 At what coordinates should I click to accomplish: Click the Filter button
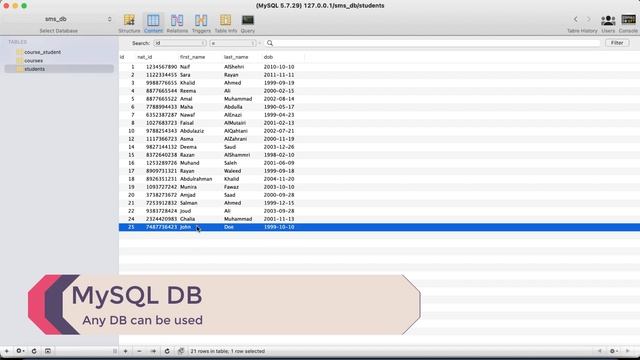tap(617, 43)
